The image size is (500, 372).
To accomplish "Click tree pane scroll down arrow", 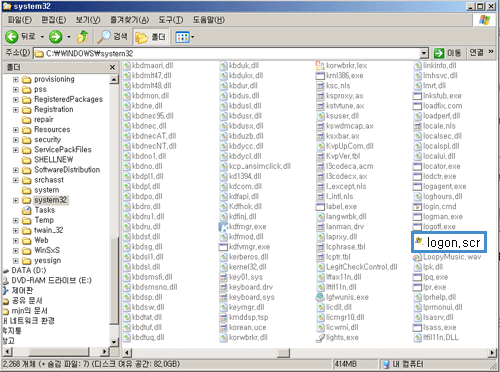I will (x=114, y=342).
